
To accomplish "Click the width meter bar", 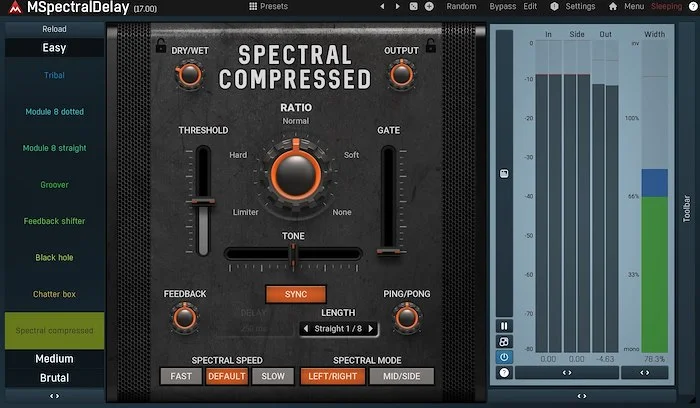I will (x=655, y=196).
